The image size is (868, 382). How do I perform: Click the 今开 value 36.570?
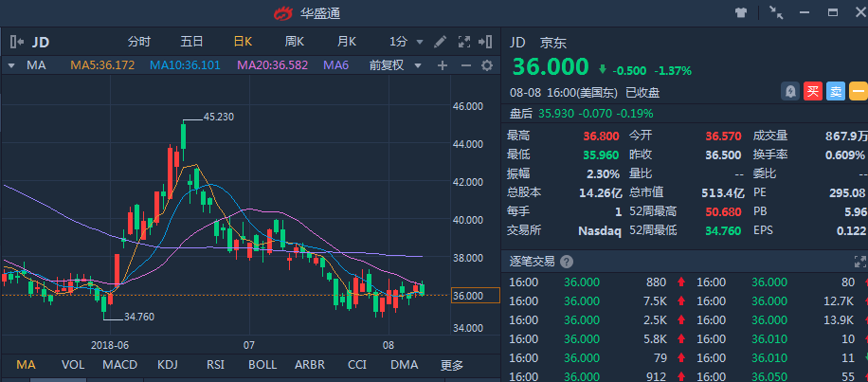[723, 136]
